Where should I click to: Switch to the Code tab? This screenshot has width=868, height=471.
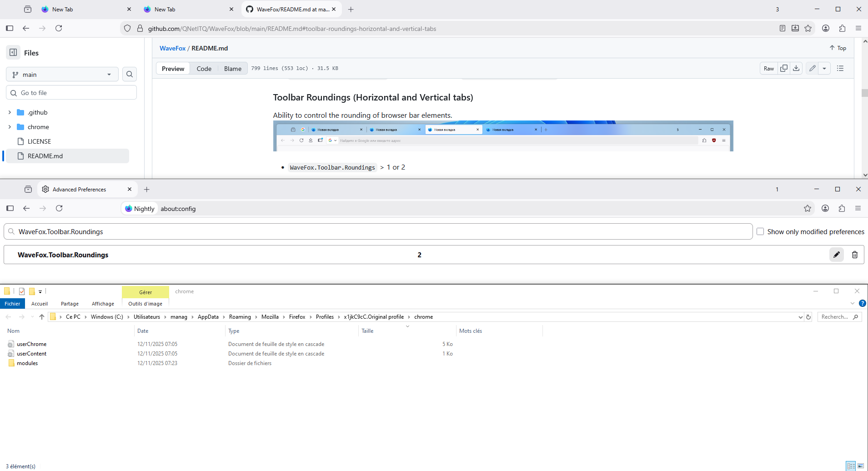click(x=204, y=69)
